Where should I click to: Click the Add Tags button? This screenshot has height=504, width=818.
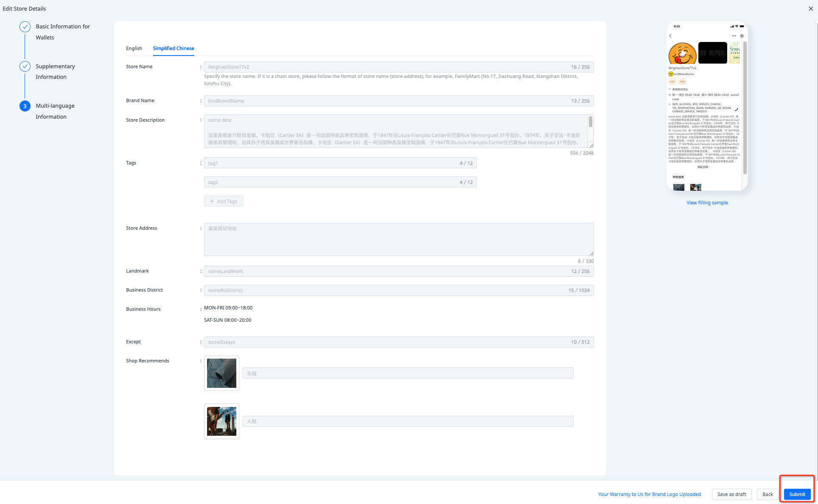pos(223,201)
